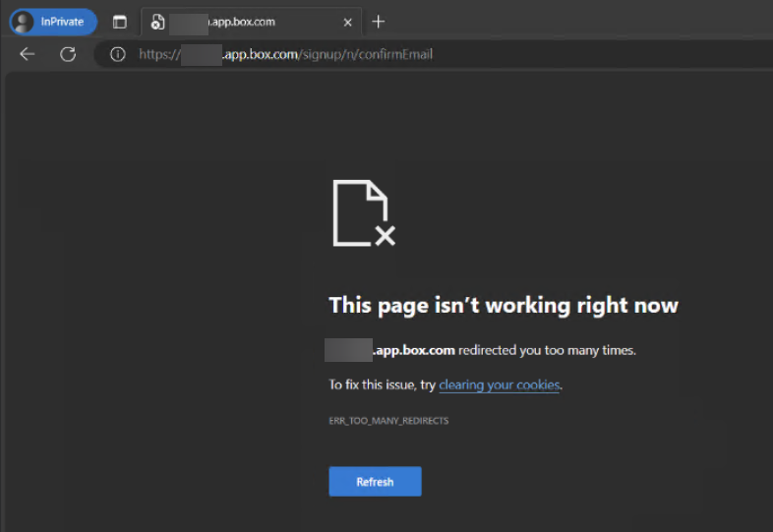View site information icon in address bar
The image size is (773, 532).
tap(117, 54)
